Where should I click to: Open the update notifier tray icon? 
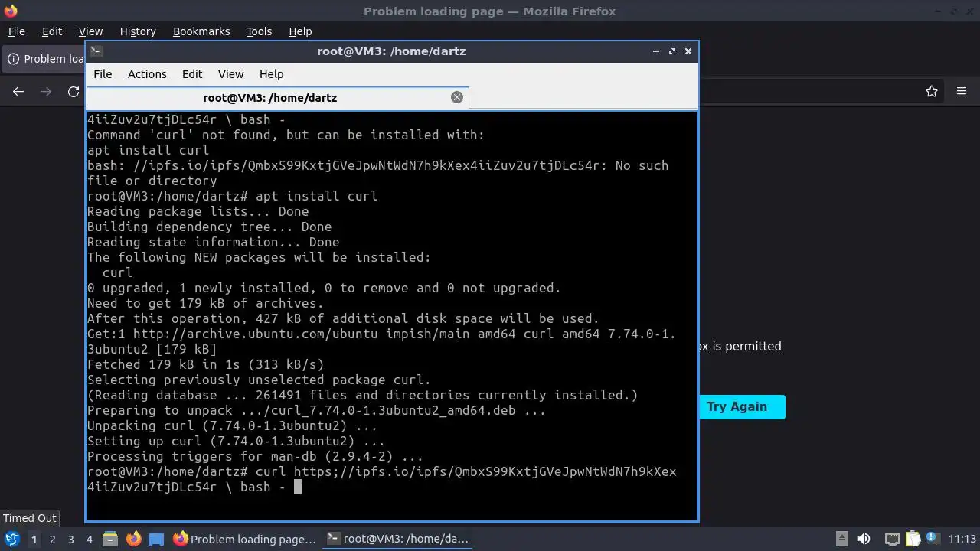click(933, 539)
